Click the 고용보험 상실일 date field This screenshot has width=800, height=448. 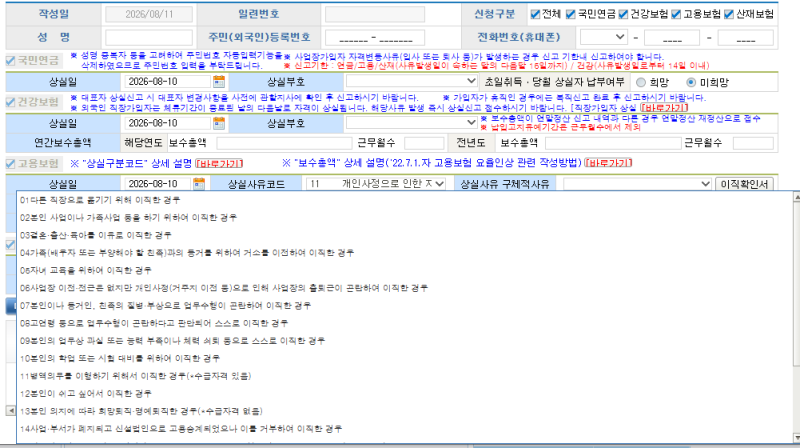pyautogui.click(x=158, y=184)
